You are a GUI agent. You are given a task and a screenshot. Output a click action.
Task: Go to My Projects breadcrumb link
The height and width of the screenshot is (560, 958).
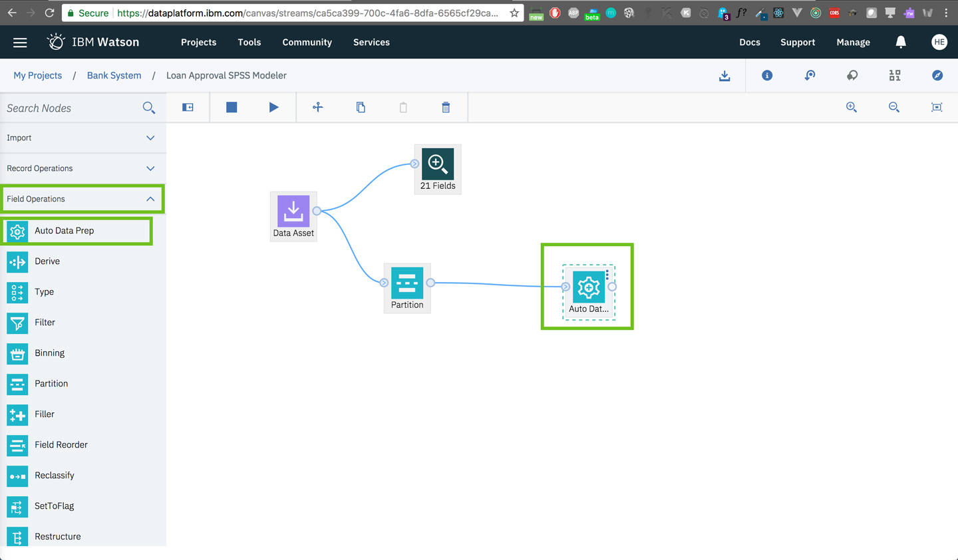[38, 76]
